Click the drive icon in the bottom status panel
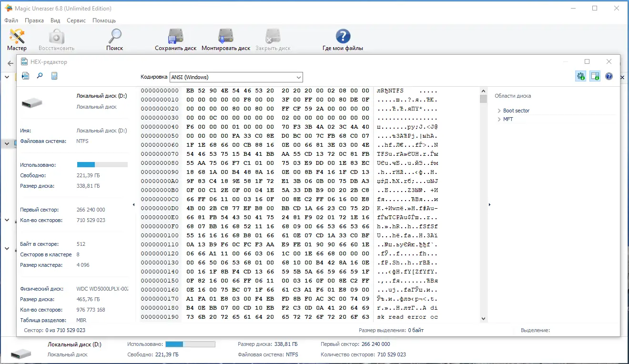This screenshot has width=629, height=364. 21,353
